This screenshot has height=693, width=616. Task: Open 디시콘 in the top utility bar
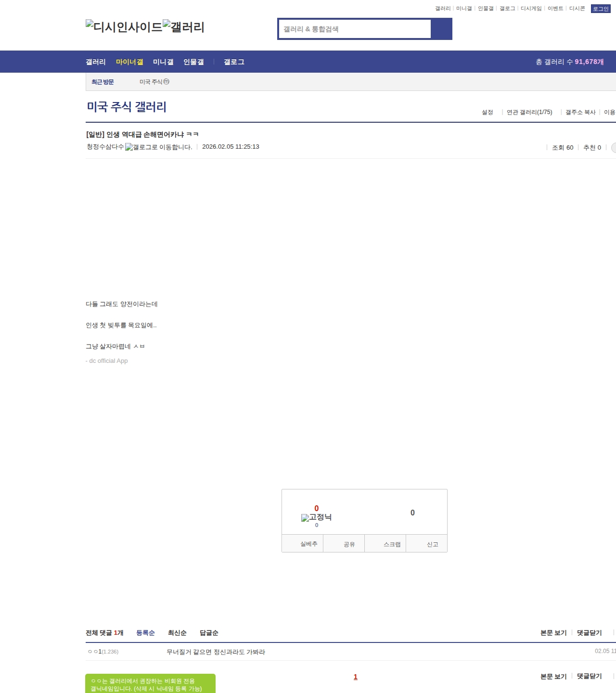click(x=577, y=9)
